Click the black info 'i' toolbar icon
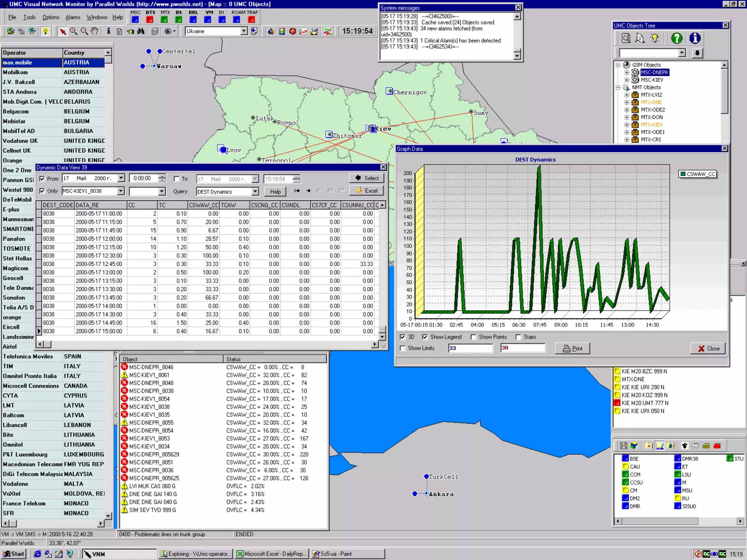Screen dimensions: 747x560 click(x=108, y=31)
